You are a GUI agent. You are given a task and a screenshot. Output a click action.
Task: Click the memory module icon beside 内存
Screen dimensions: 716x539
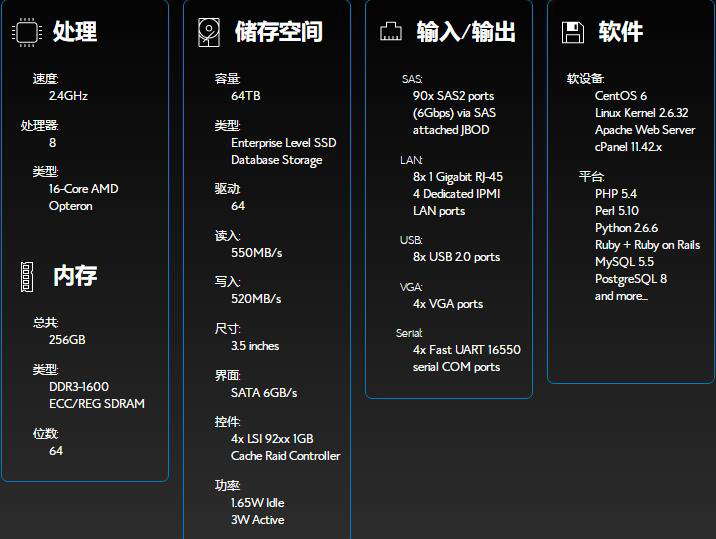tap(27, 276)
